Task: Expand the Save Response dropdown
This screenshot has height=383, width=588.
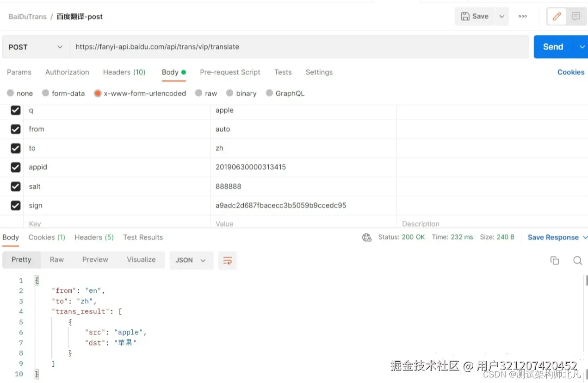Action: point(585,238)
